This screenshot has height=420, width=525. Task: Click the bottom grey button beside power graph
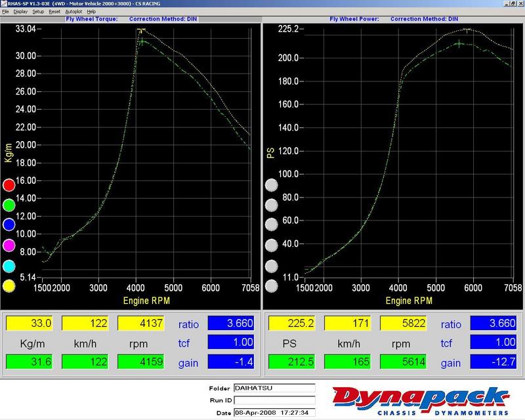(272, 285)
